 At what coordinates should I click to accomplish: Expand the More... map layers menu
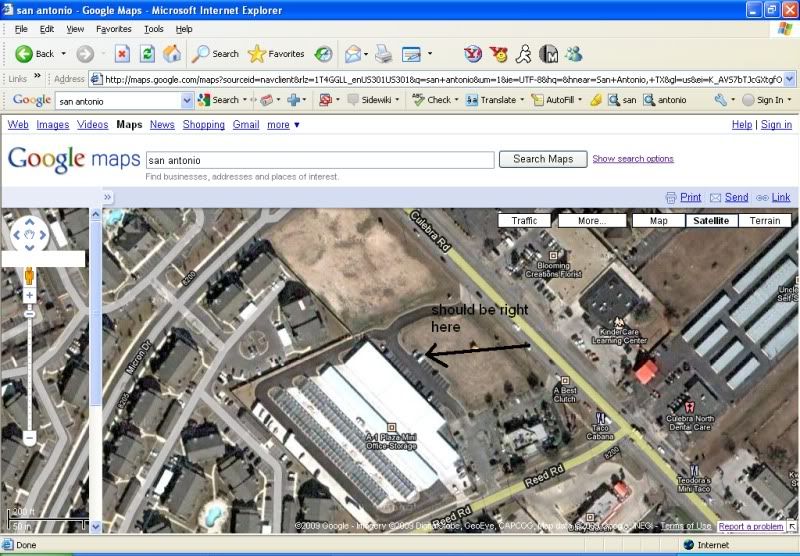591,220
